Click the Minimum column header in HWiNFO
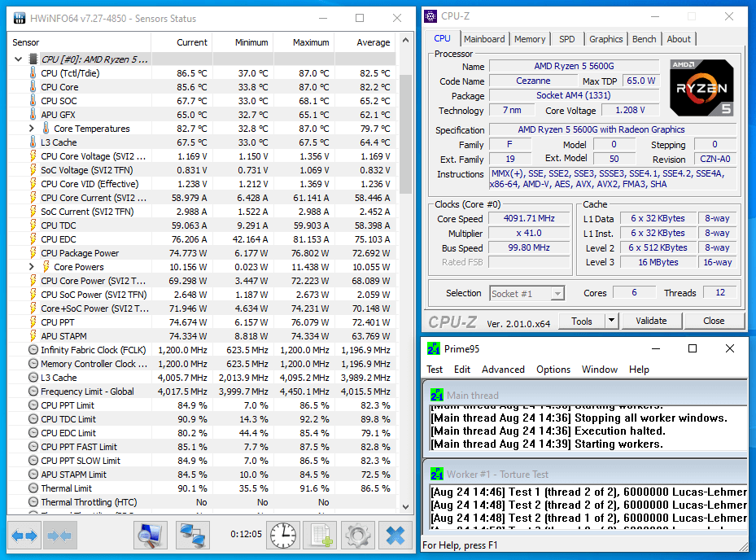Image resolution: width=756 pixels, height=560 pixels. pyautogui.click(x=243, y=42)
